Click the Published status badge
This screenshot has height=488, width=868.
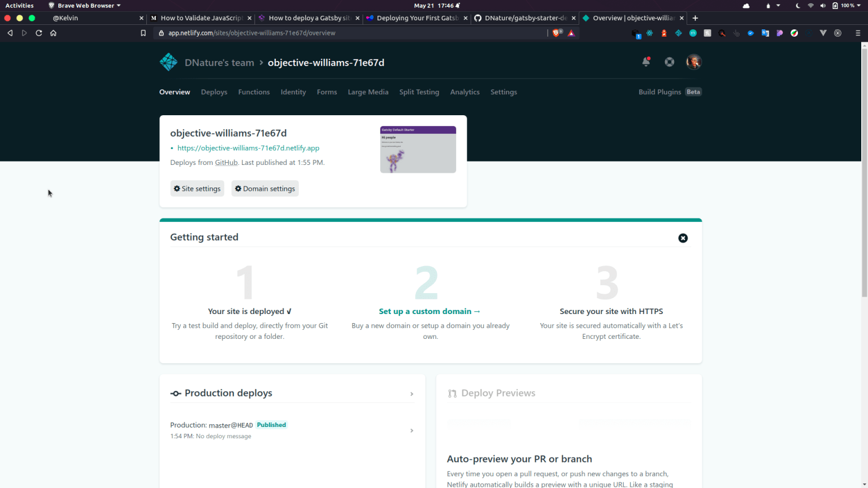[x=271, y=425]
